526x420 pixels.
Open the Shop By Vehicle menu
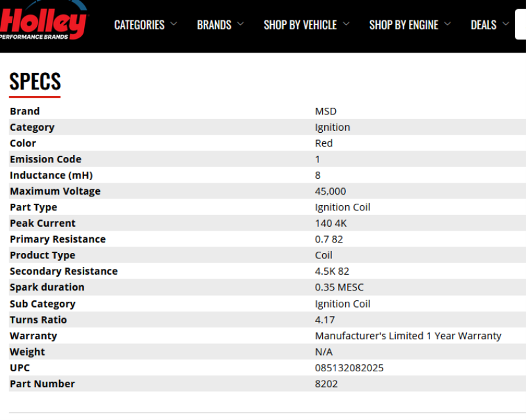click(x=300, y=25)
